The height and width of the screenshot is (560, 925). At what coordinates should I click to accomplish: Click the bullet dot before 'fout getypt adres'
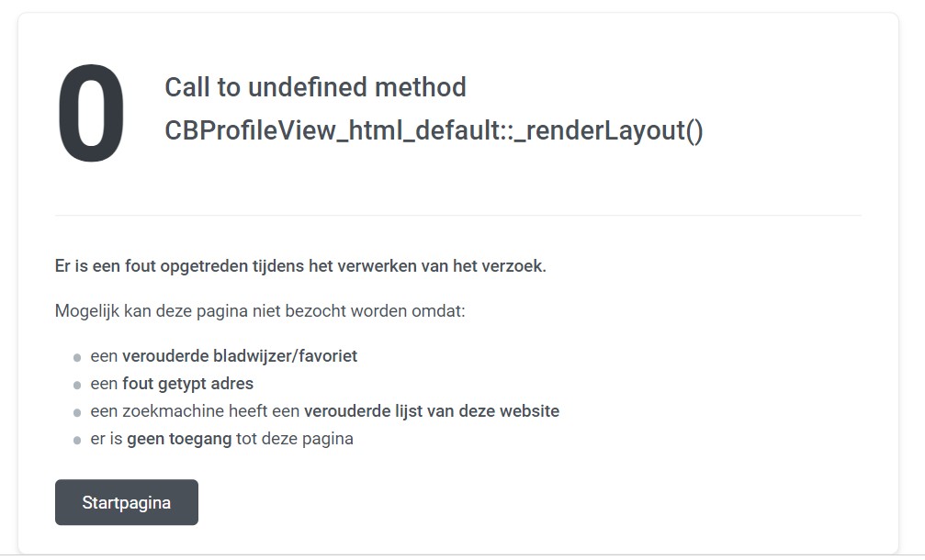pos(76,385)
